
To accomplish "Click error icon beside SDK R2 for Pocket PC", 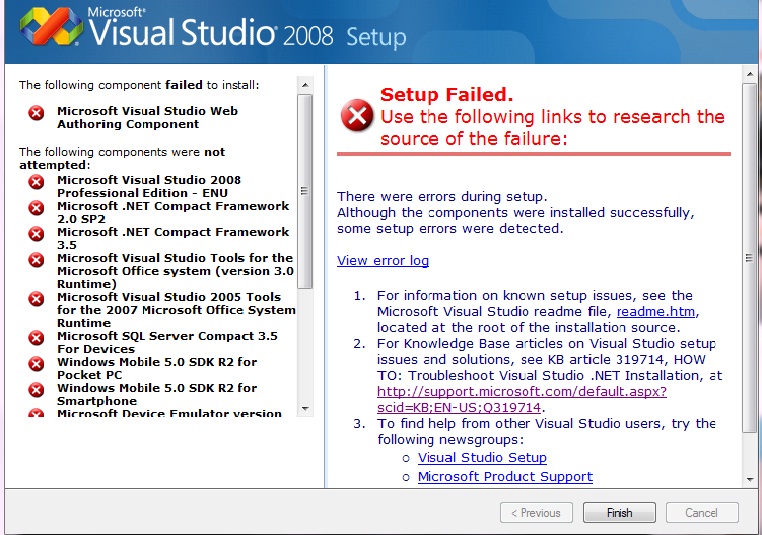I will tap(36, 364).
